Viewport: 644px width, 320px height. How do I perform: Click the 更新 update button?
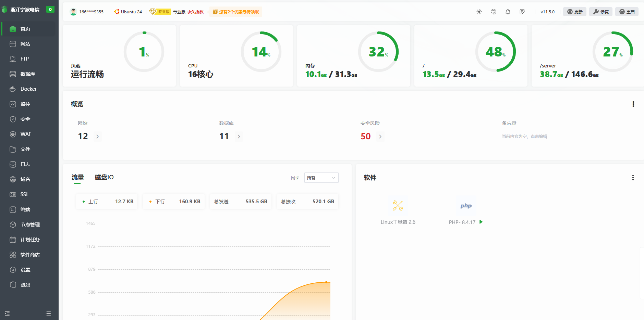tap(575, 12)
